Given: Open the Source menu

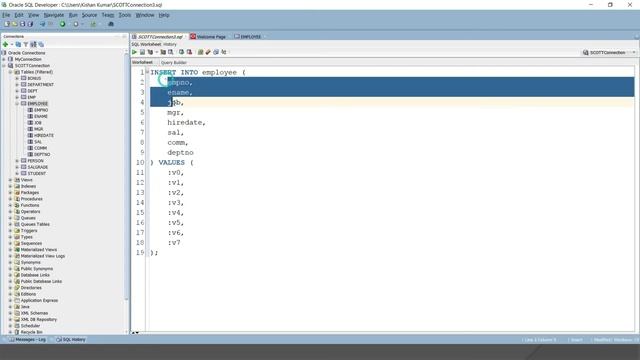Looking at the screenshot, I should (x=89, y=15).
